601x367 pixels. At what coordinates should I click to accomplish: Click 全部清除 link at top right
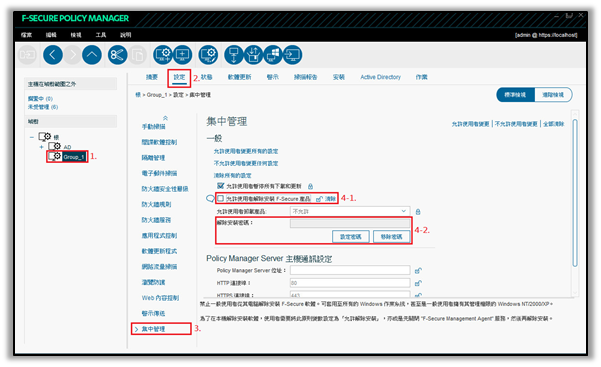[x=554, y=124]
